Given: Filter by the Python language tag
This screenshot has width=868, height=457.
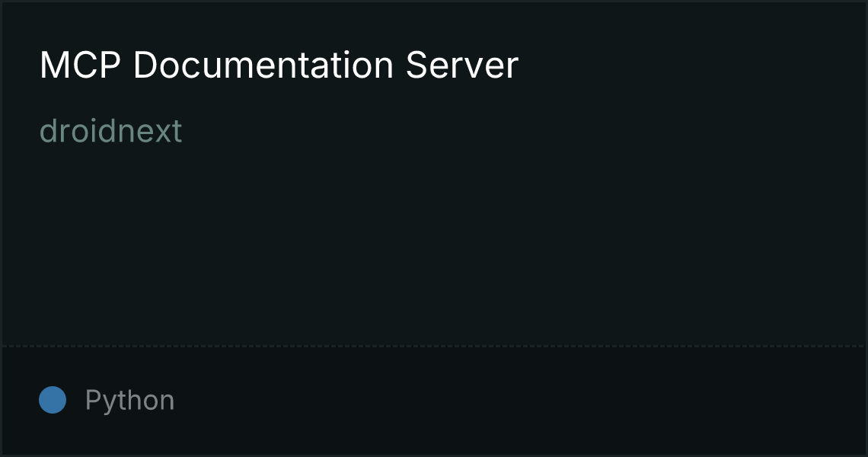Looking at the screenshot, I should point(129,401).
